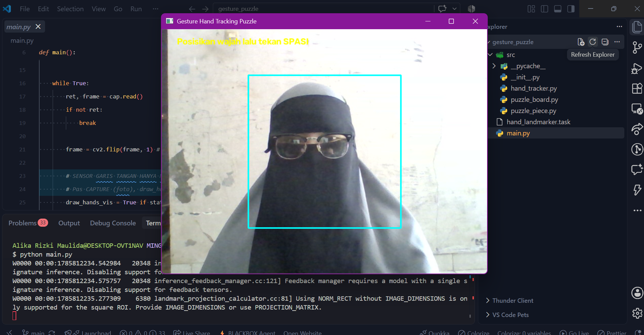Open the Remote Explorer view
Viewport: 644px width, 335px height.
[x=637, y=109]
